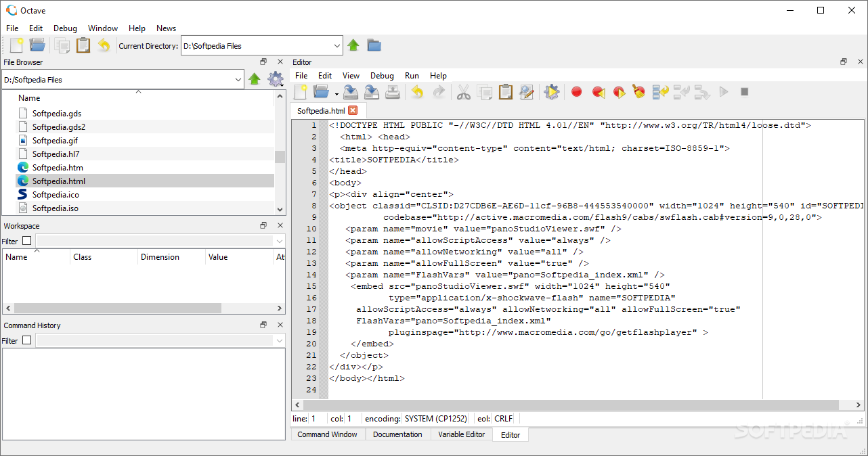Browse directories with the blue folder icon
The image size is (868, 456).
(374, 45)
